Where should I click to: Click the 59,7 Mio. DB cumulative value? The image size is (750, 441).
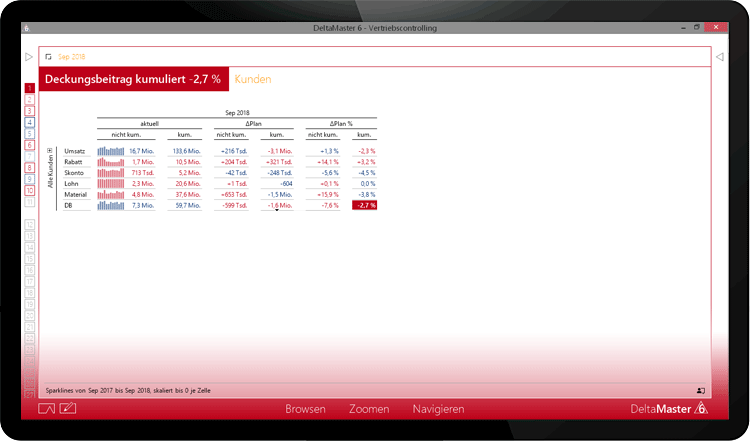click(x=188, y=206)
